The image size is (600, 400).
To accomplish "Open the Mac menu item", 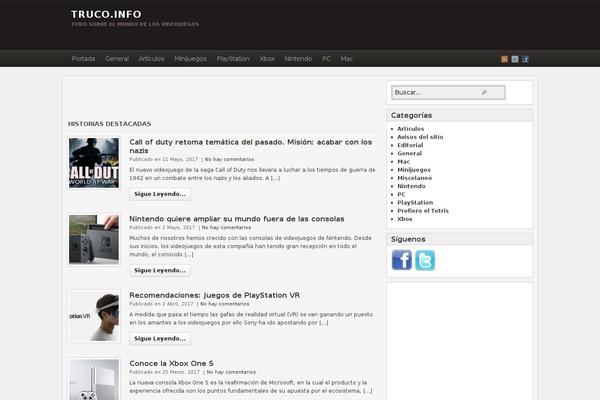I will pyautogui.click(x=346, y=59).
